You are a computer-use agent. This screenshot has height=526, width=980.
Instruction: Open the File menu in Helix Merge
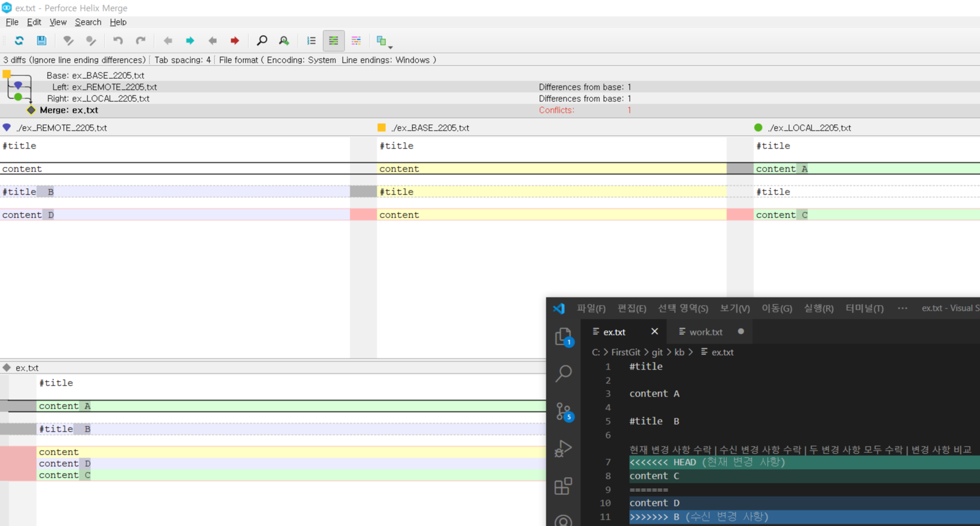[x=12, y=22]
